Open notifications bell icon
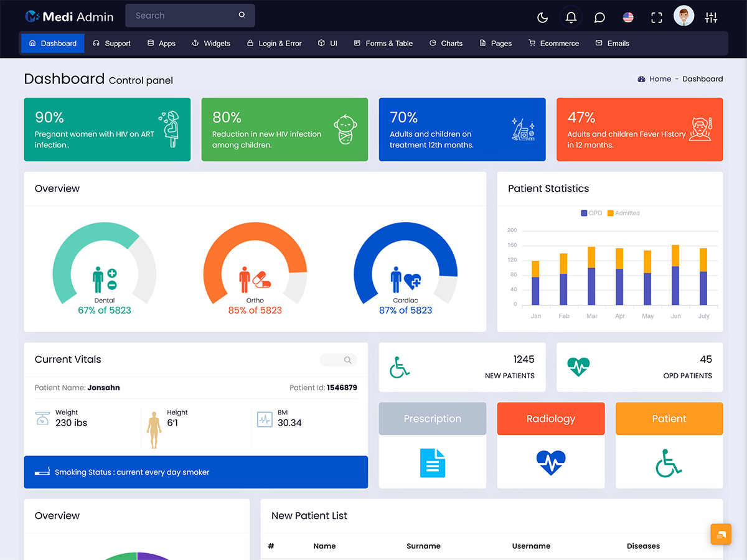 tap(571, 17)
